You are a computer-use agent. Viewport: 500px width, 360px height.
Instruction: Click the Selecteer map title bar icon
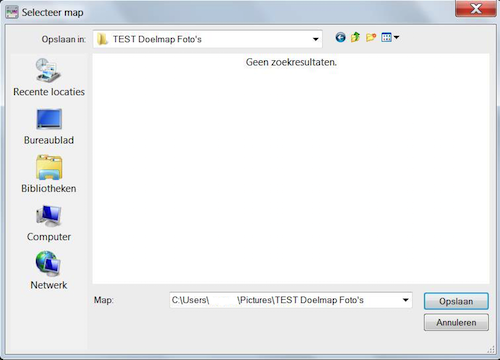pos(12,13)
